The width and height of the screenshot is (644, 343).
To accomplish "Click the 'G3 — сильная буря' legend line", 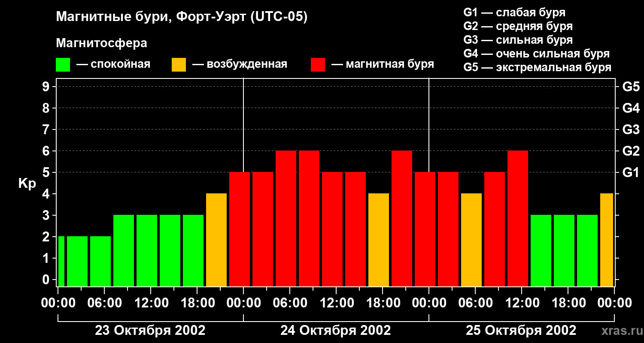I will click(518, 40).
